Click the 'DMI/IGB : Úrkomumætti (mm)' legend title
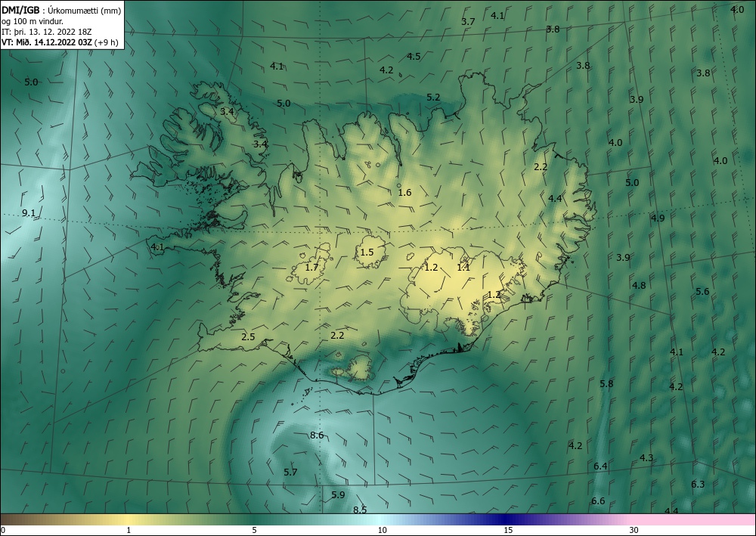756x536 pixels. [61, 11]
